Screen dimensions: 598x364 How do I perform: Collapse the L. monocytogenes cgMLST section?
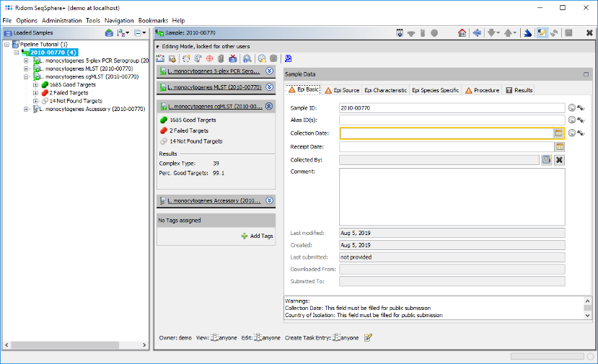pyautogui.click(x=269, y=106)
